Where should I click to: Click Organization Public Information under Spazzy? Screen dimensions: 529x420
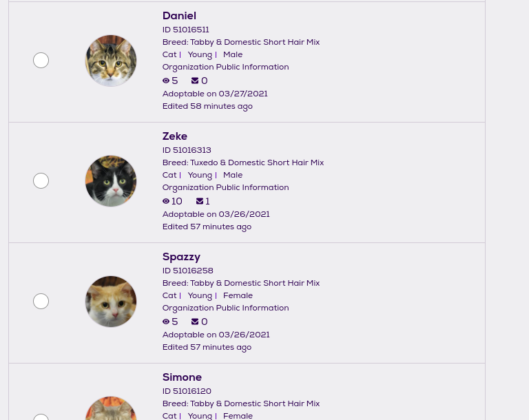click(x=225, y=308)
